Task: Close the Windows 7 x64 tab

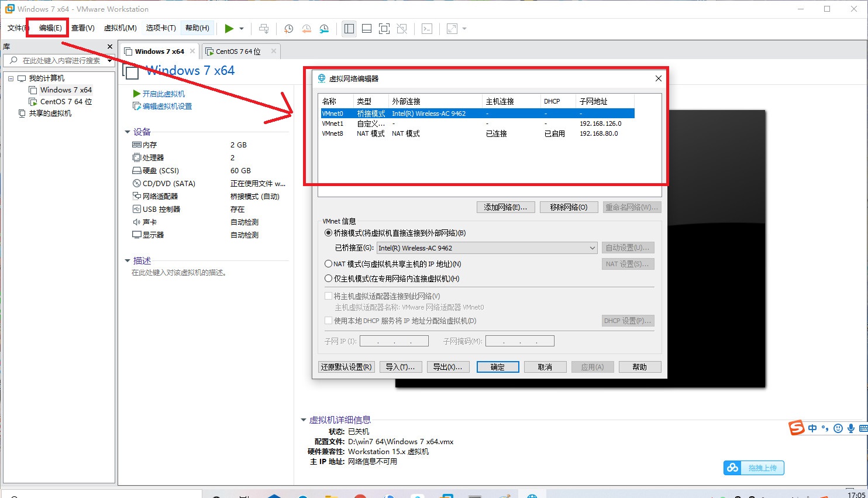Action: 192,51
